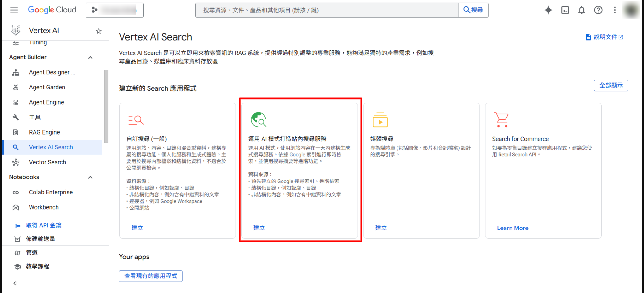The image size is (644, 293).
Task: Open Gemini AI assistant sparkle icon
Action: point(548,10)
